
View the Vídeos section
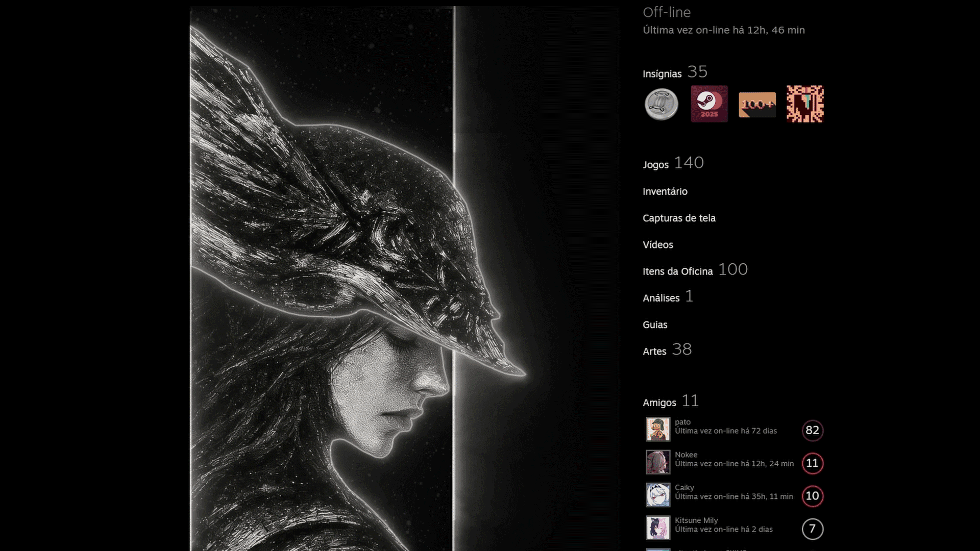(657, 245)
